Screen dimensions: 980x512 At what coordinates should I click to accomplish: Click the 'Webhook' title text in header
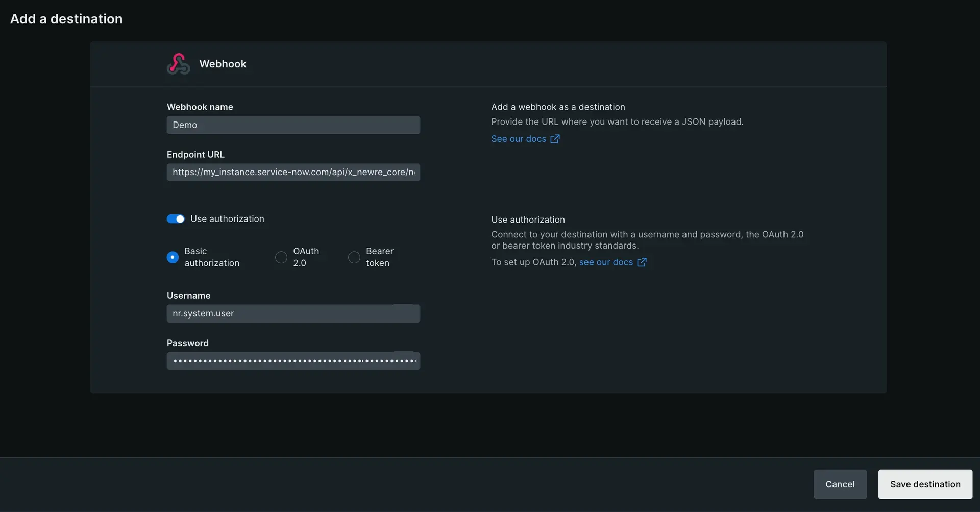coord(223,64)
